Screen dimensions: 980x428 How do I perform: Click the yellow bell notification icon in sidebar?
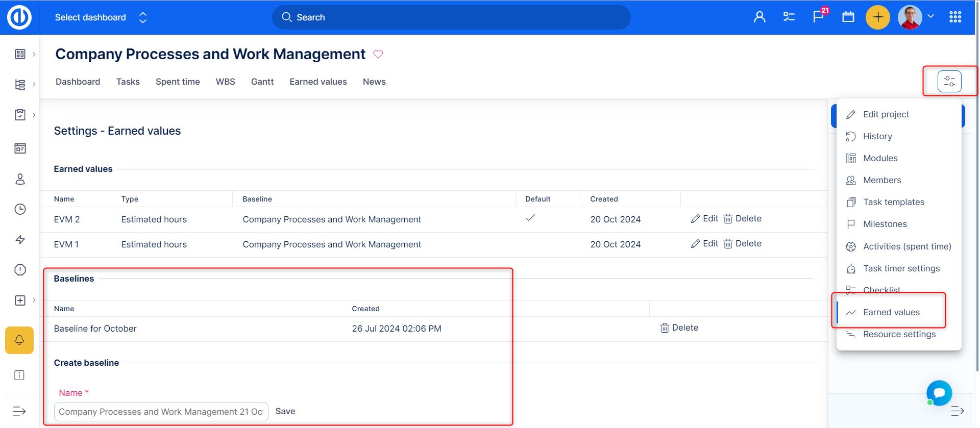pos(19,340)
